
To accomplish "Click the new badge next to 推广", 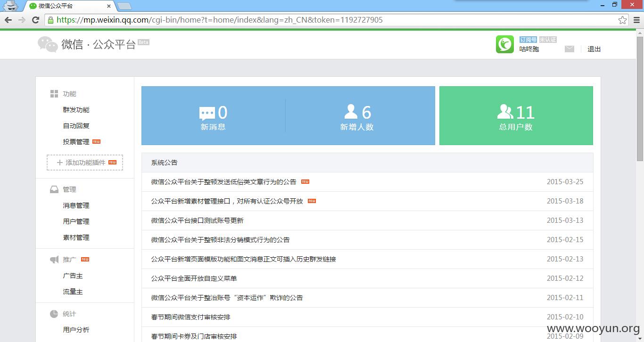I will tap(85, 259).
